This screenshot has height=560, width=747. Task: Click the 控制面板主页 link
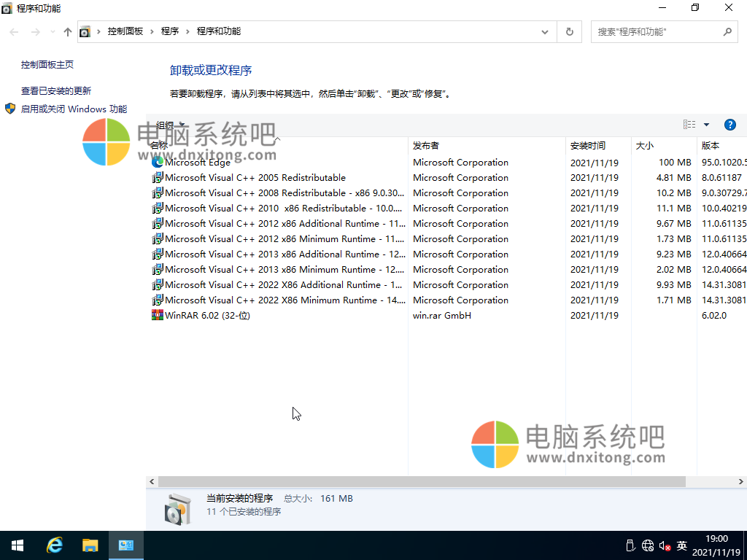(47, 65)
